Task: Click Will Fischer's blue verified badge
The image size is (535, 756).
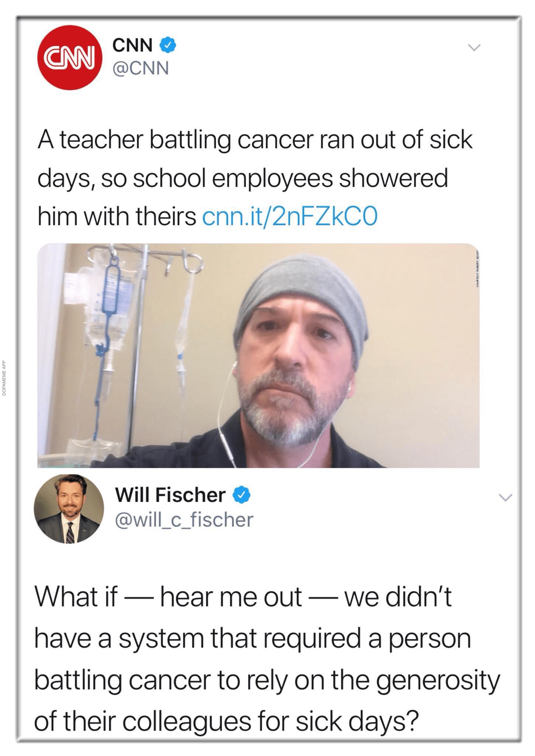Action: point(241,495)
